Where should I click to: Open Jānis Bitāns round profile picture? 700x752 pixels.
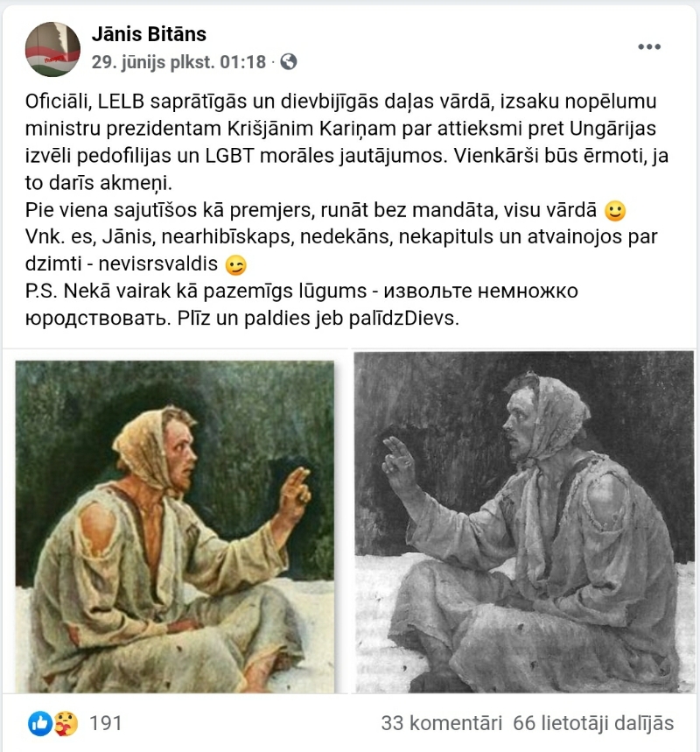[52, 49]
